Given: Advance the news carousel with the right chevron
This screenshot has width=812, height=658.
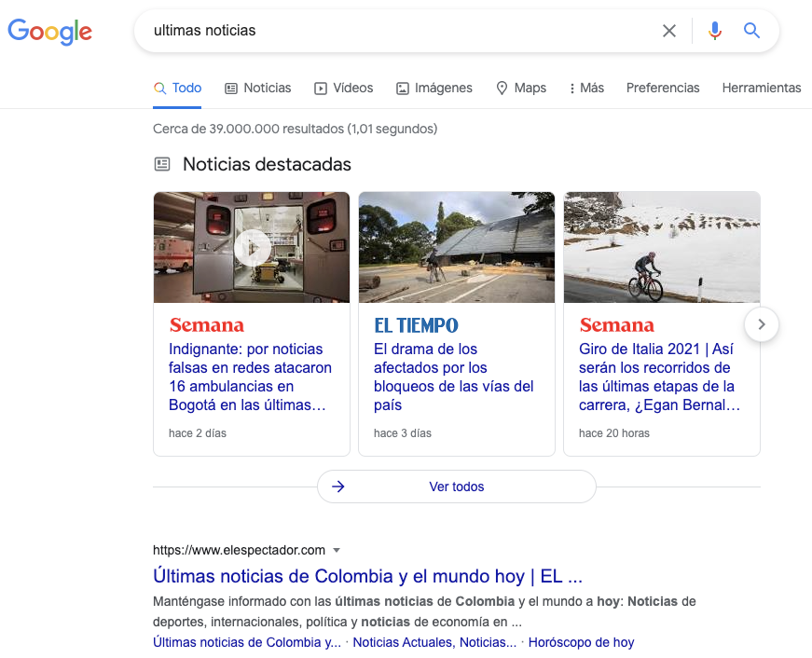Looking at the screenshot, I should 762,324.
